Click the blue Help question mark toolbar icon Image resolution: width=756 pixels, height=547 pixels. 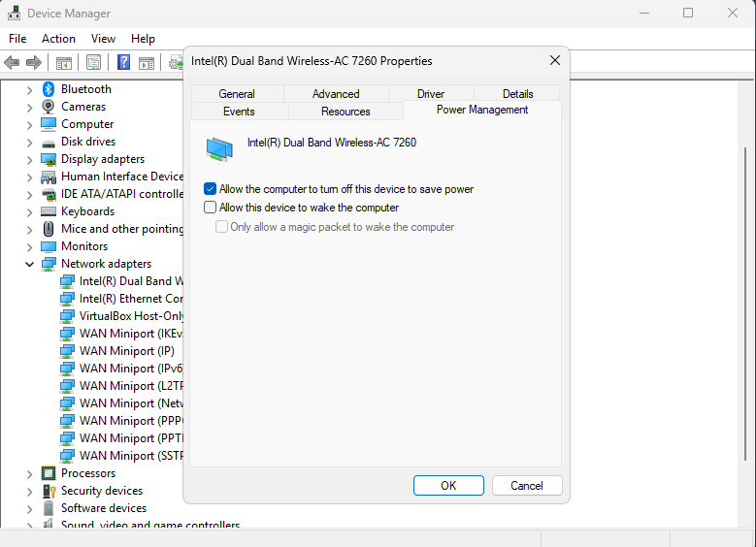point(123,63)
